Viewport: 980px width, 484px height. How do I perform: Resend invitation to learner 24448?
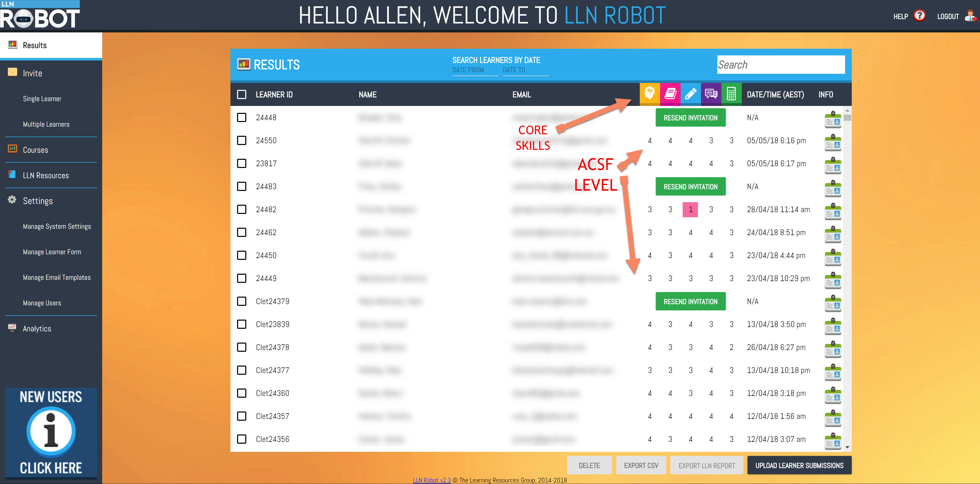pyautogui.click(x=691, y=118)
